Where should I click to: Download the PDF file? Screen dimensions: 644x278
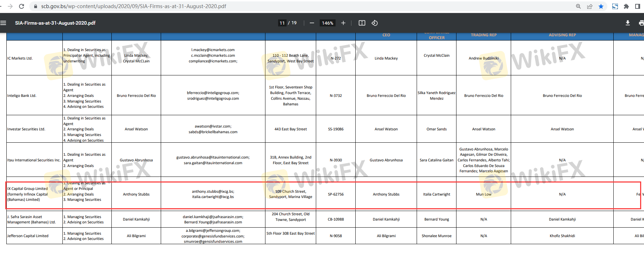(627, 23)
